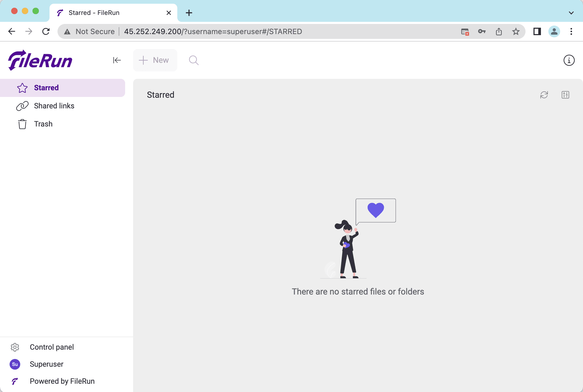Viewport: 583px width, 392px height.
Task: Click the New button
Action: 155,60
